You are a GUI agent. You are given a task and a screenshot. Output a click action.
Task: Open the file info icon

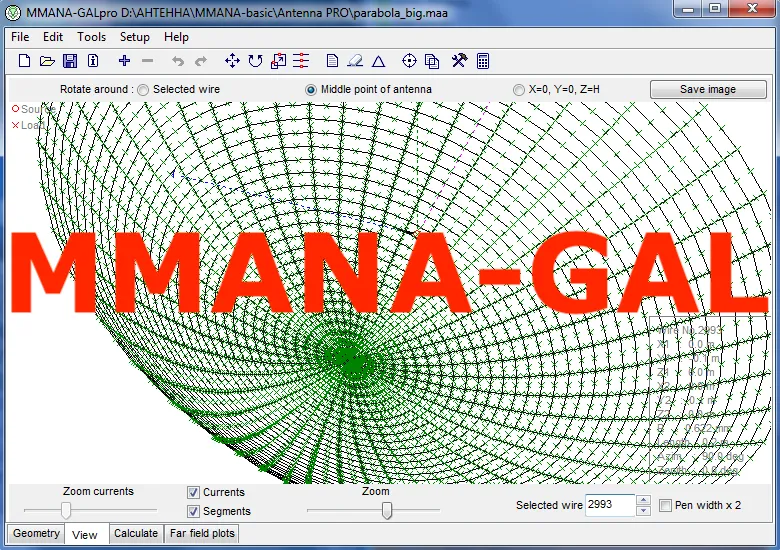click(93, 61)
